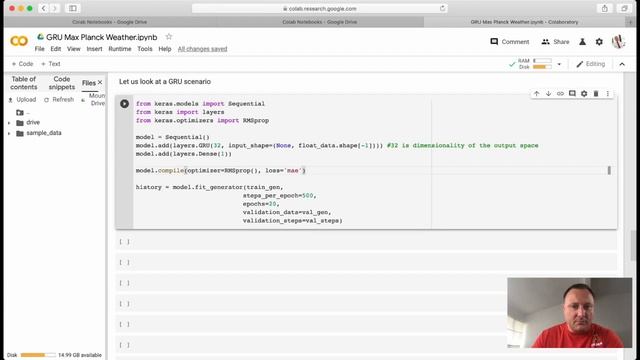Screen dimensions: 640x360
Task: Open the Tools menu
Action: [x=144, y=49]
